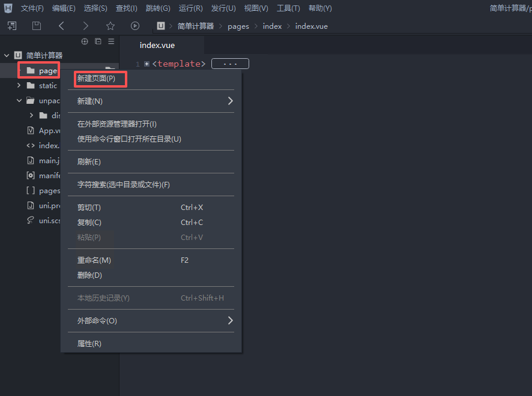Click the star bookmark icon
This screenshot has width=532, height=396.
[x=110, y=26]
